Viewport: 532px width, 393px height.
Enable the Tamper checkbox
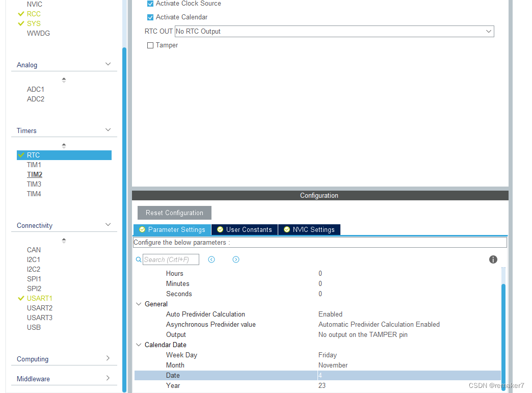pos(150,45)
